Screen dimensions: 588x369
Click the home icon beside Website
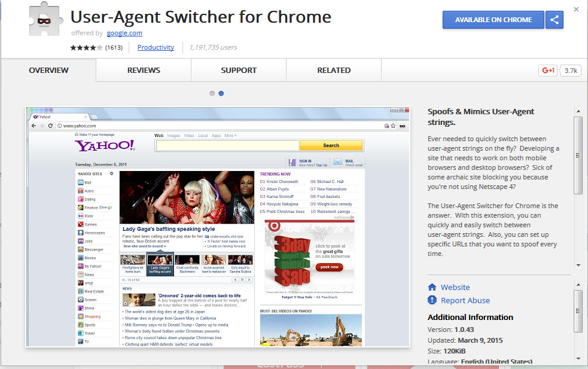point(432,287)
